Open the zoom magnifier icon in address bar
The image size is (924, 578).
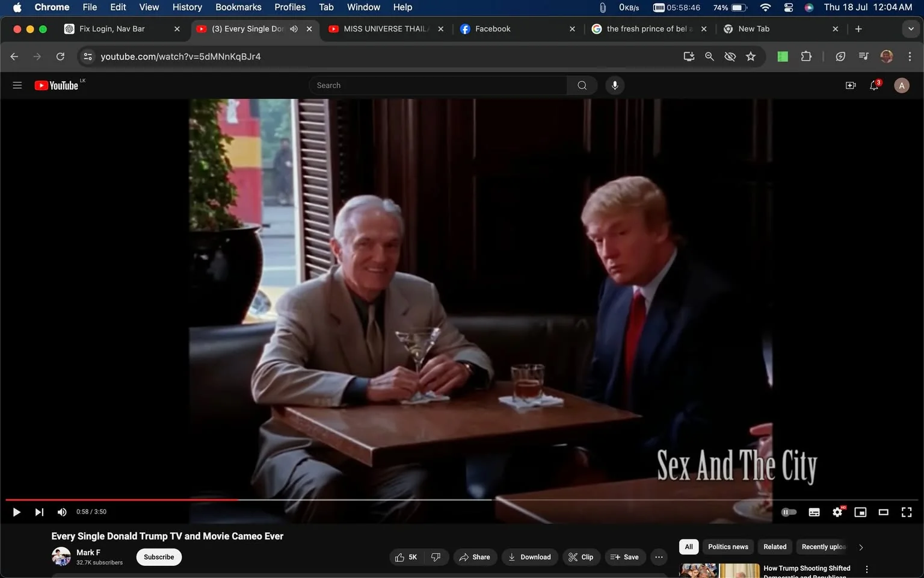tap(709, 57)
